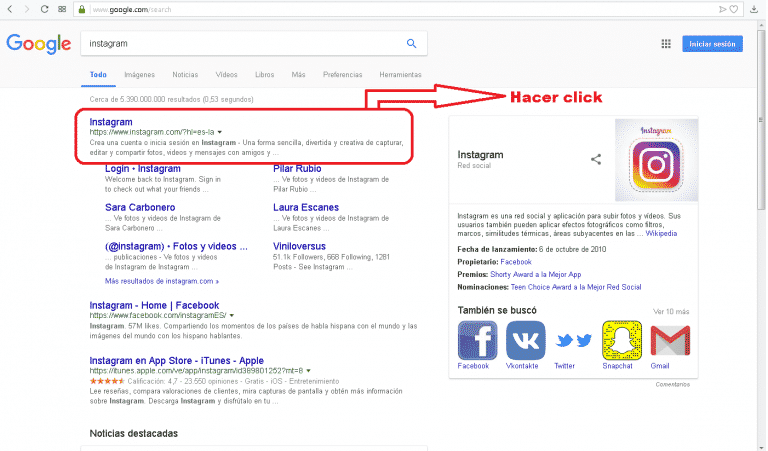Open the Snapchat ghost icon
This screenshot has height=451, width=768.
[621, 341]
